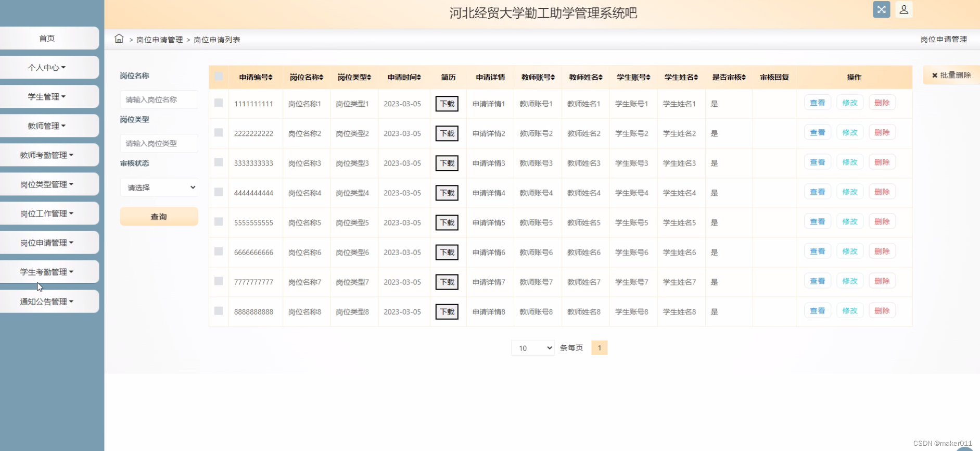Click the fullscreen toggle icon in header

point(881,9)
